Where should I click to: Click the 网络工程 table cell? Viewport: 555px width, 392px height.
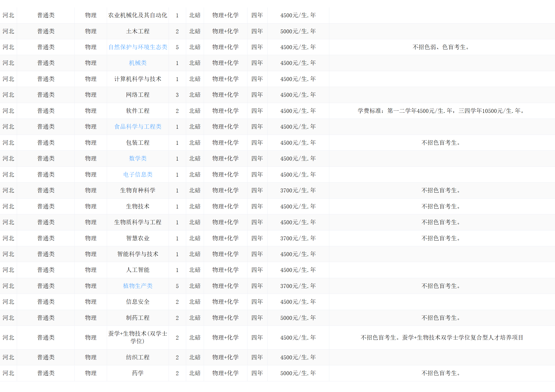(138, 95)
